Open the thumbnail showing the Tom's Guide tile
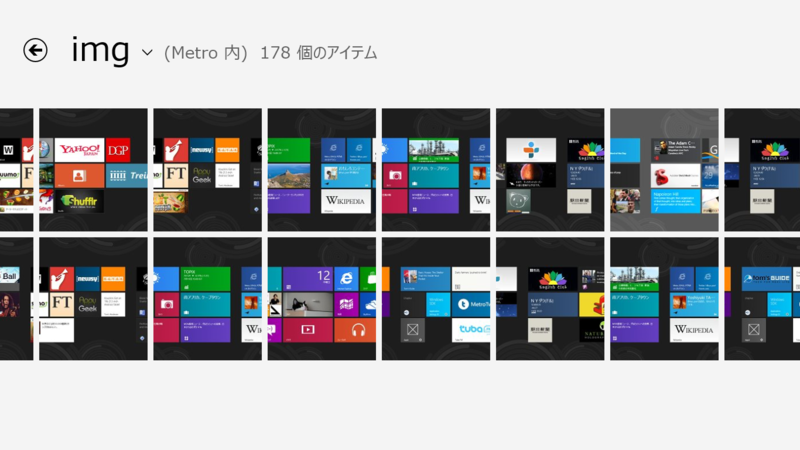This screenshot has height=450, width=800. point(762,298)
